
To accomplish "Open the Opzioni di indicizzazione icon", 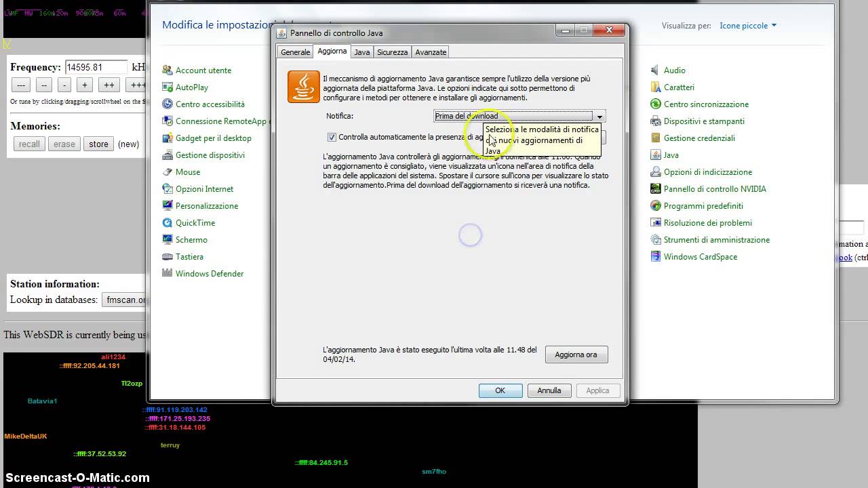I will 656,172.
